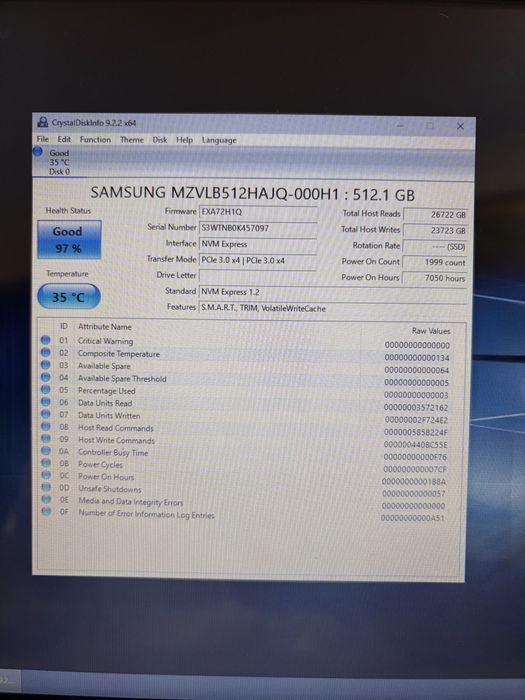The width and height of the screenshot is (525, 700).
Task: Click status orb of Unsafe Shutdowns row
Action: pos(46,487)
